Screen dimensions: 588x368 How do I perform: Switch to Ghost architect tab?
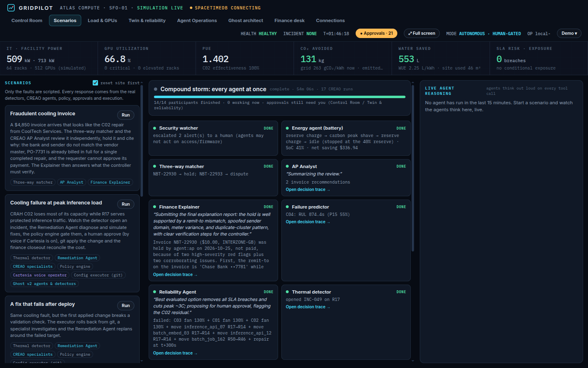pos(246,20)
